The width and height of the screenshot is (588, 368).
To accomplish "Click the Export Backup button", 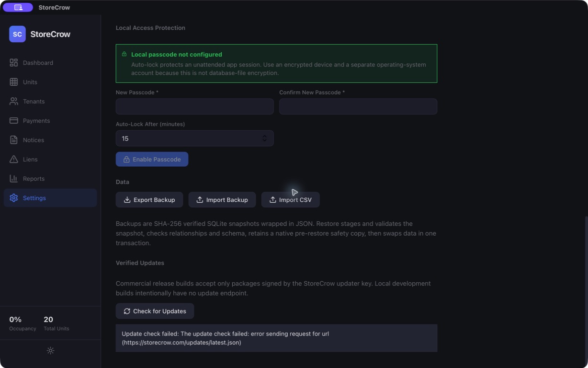I will [x=149, y=200].
